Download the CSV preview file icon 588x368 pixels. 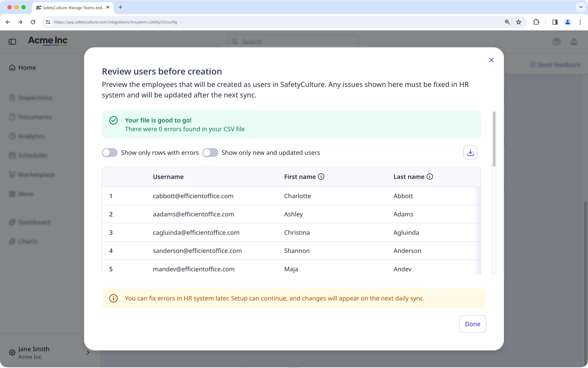coord(470,153)
